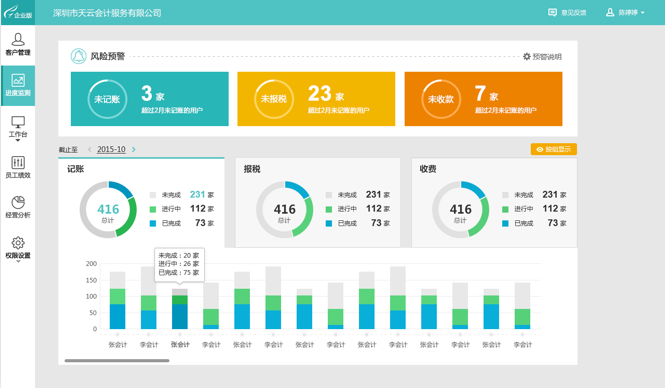Go to 员工绩效 sidebar section
Screen dimensions: 665x388
[x=18, y=167]
